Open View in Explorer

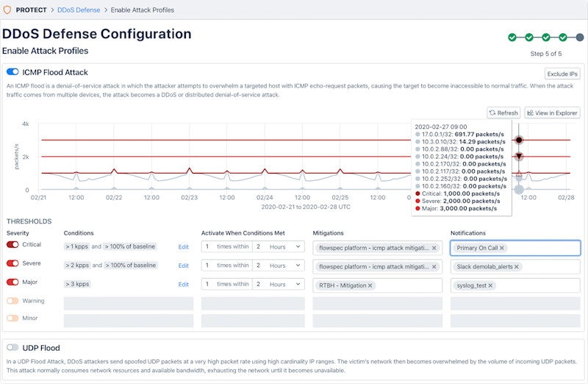pyautogui.click(x=553, y=113)
